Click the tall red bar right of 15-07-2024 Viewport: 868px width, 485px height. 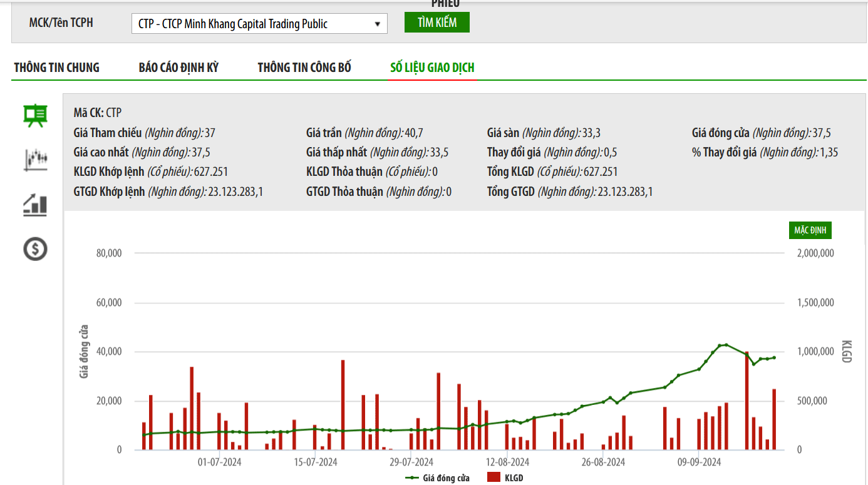343,405
